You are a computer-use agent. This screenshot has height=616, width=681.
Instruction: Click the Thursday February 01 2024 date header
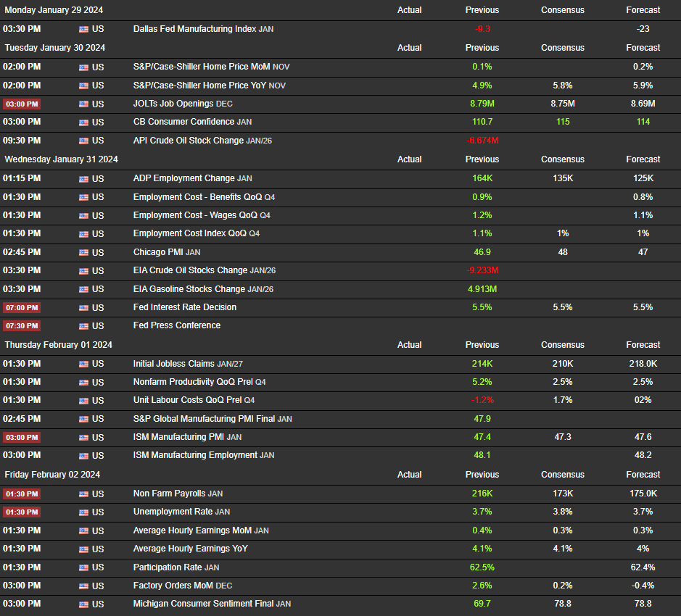point(59,345)
